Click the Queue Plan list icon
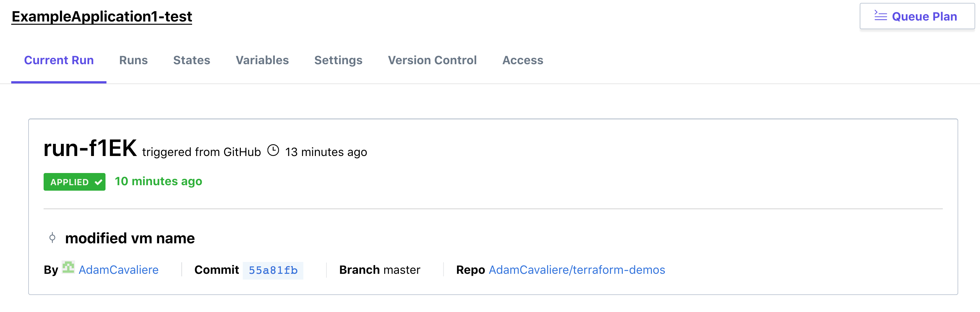Image resolution: width=980 pixels, height=312 pixels. 880,16
